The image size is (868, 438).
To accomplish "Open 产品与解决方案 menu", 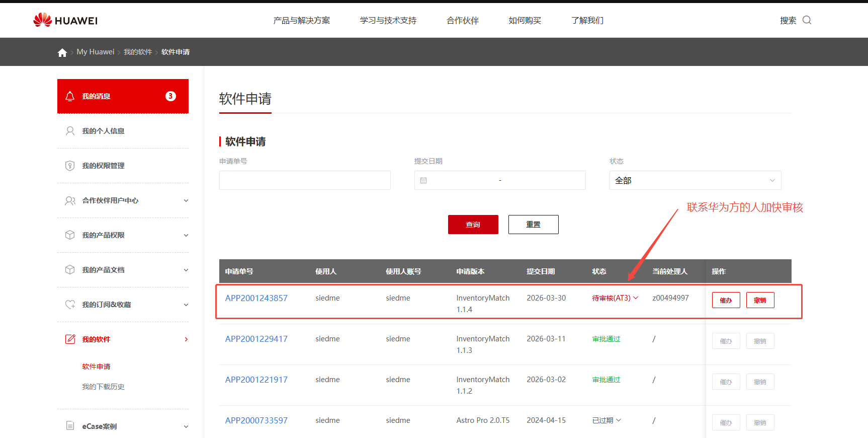I will coord(302,21).
